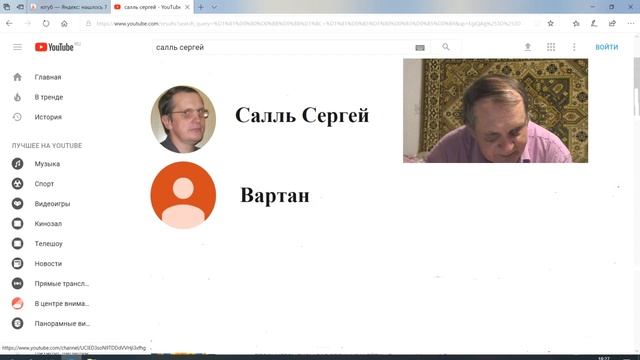Click the В центре внимания icon
Viewport: 640px width, 360px height.
click(17, 303)
